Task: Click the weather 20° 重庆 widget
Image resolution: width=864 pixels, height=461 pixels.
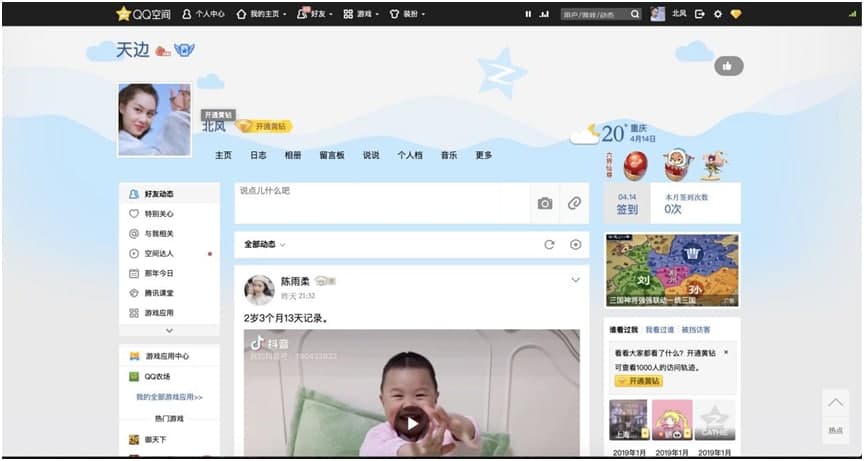Action: pyautogui.click(x=613, y=134)
